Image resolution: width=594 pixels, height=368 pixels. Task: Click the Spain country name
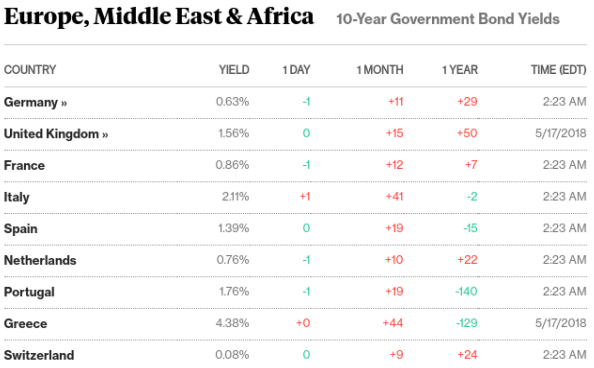click(x=21, y=229)
